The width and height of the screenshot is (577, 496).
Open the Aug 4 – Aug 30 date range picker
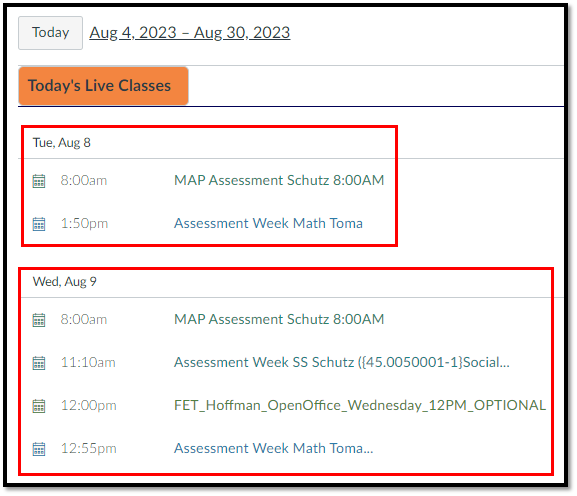[190, 33]
